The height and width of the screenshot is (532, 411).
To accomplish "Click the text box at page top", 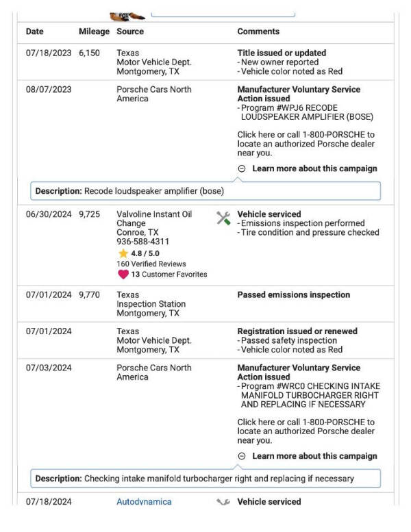I will (223, 12).
